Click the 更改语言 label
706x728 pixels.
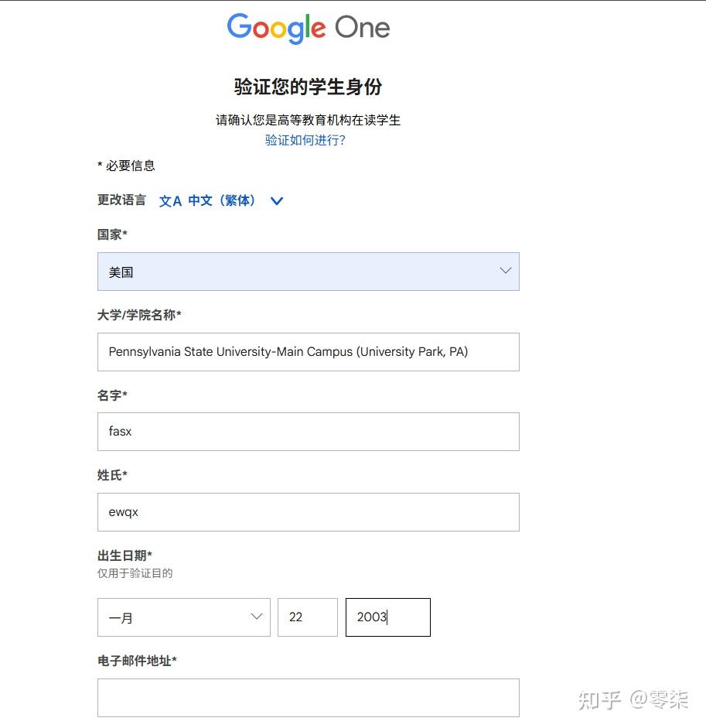[x=121, y=200]
